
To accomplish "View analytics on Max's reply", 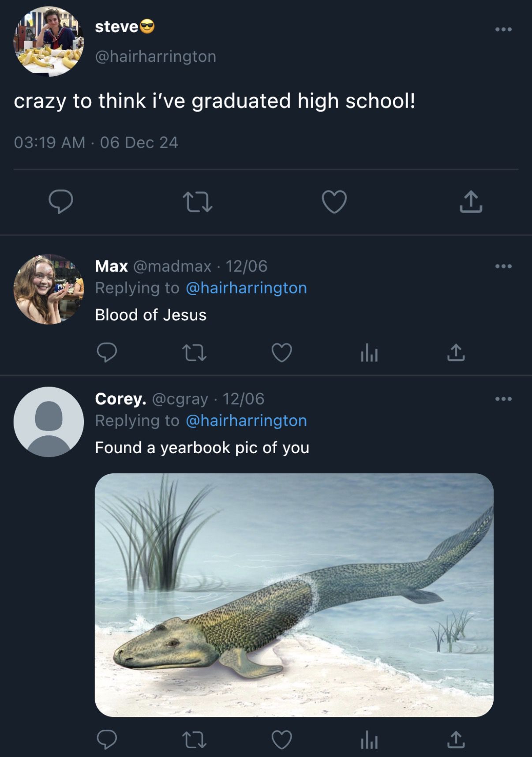I will pyautogui.click(x=369, y=353).
